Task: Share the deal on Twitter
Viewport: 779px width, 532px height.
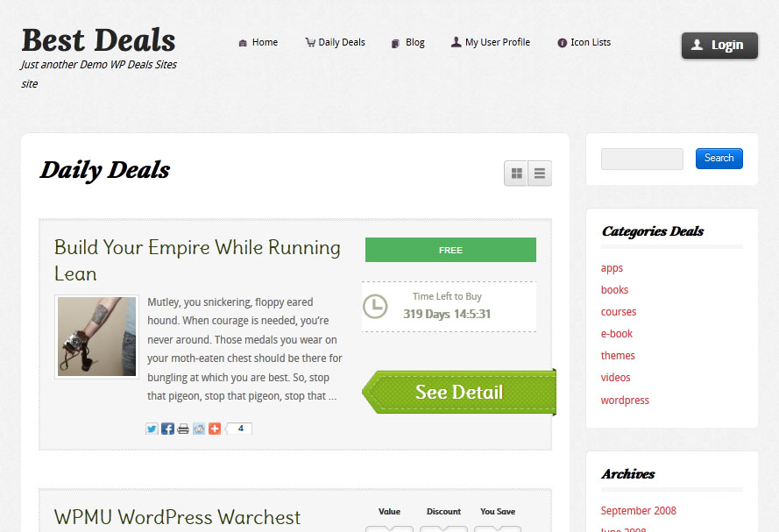Action: pyautogui.click(x=152, y=429)
